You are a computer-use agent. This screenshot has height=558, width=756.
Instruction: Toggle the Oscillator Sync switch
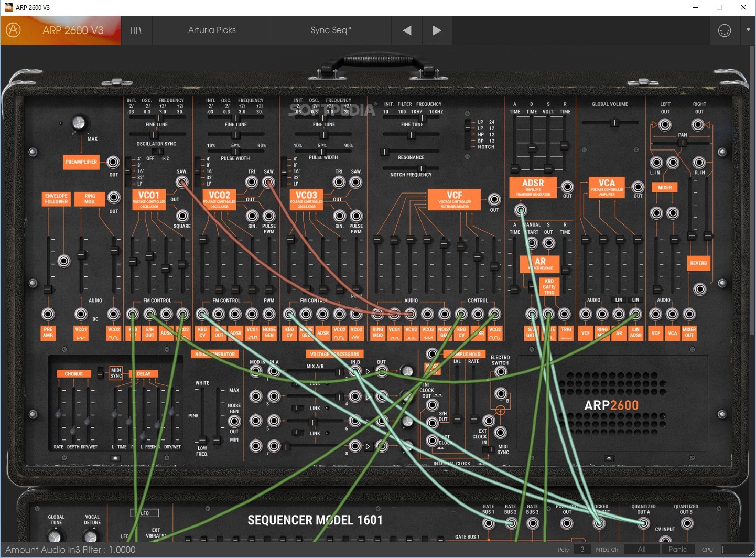click(x=157, y=152)
